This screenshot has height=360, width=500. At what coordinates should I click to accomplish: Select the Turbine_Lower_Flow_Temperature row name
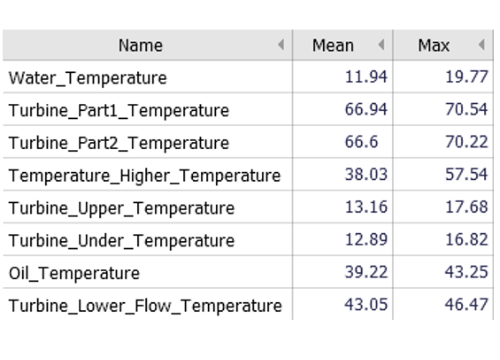(145, 306)
